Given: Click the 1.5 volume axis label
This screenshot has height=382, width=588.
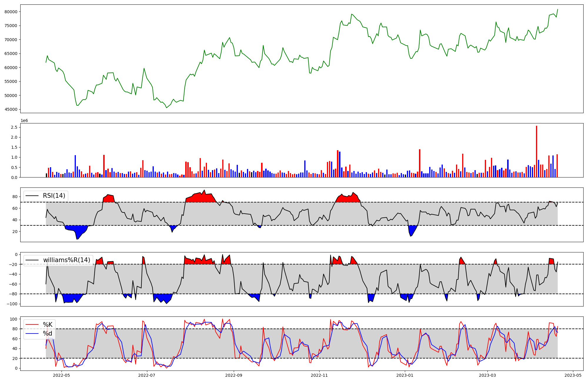Looking at the screenshot, I should click(14, 147).
